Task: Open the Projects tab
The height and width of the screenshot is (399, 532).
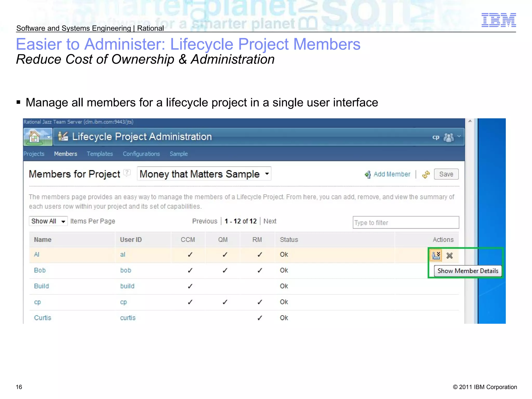Action: (34, 154)
